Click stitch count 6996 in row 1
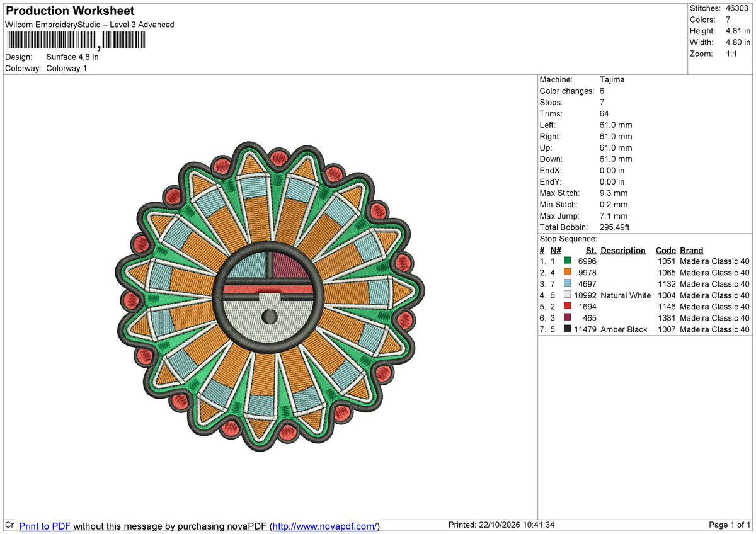Image resolution: width=756 pixels, height=534 pixels. pos(587,261)
